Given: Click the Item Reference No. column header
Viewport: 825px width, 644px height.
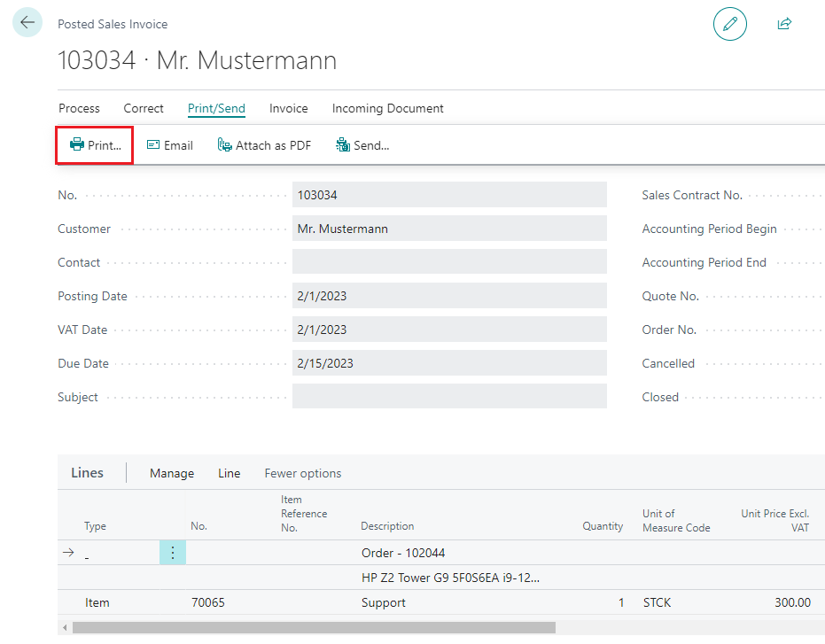Looking at the screenshot, I should 304,514.
